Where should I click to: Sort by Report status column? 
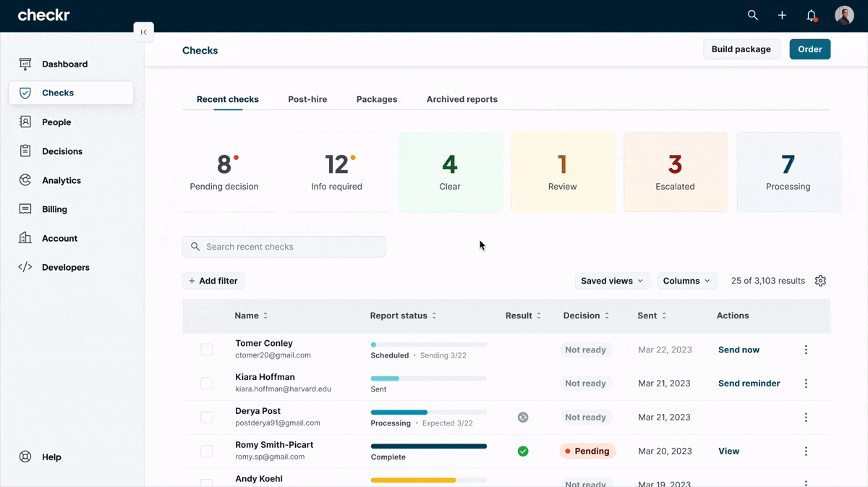point(403,316)
